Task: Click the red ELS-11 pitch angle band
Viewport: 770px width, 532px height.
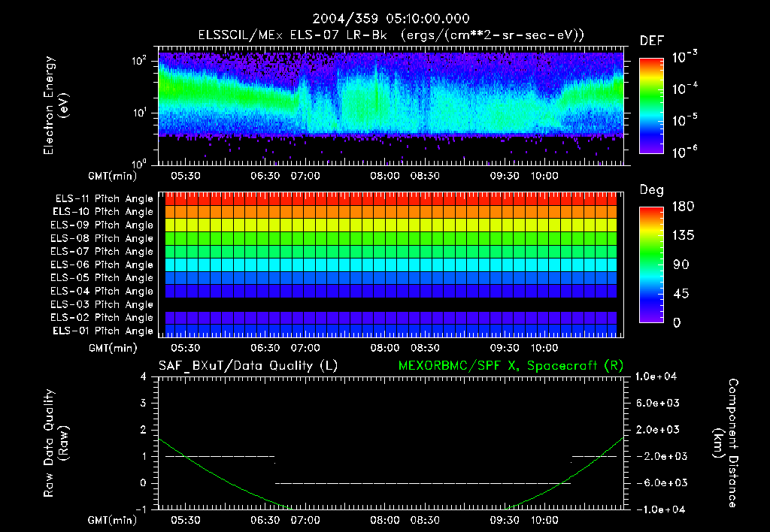Action: tap(391, 199)
